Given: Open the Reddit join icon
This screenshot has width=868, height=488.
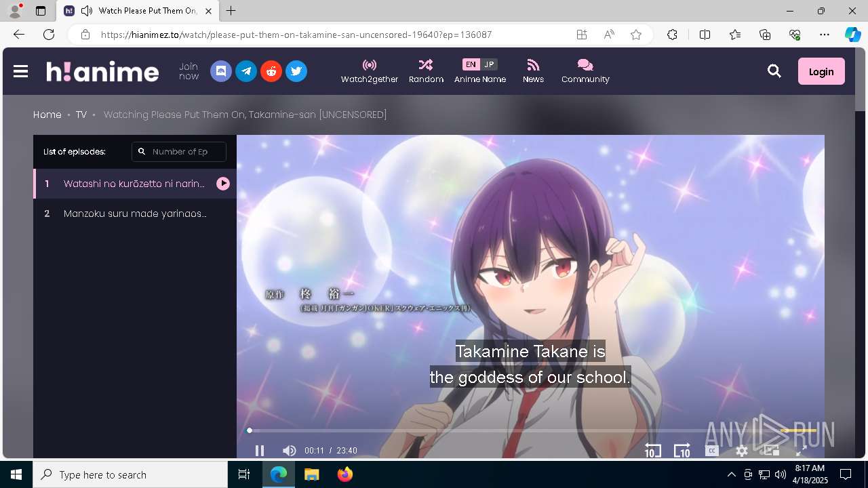Looking at the screenshot, I should click(x=271, y=71).
